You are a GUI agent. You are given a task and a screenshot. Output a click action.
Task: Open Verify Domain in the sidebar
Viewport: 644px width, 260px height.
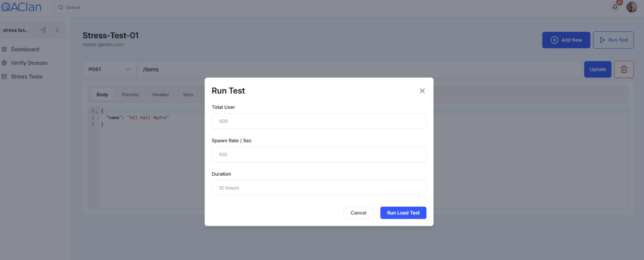pyautogui.click(x=29, y=63)
